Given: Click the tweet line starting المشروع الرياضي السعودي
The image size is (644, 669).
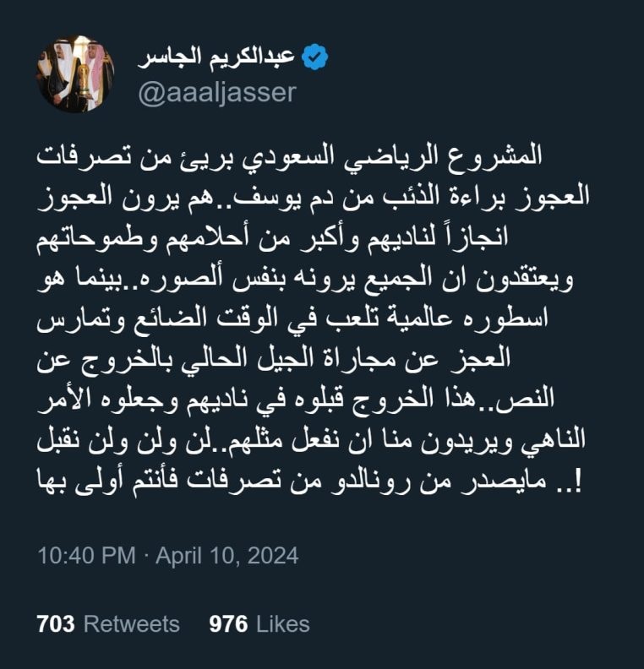Looking at the screenshot, I should click(x=289, y=155).
